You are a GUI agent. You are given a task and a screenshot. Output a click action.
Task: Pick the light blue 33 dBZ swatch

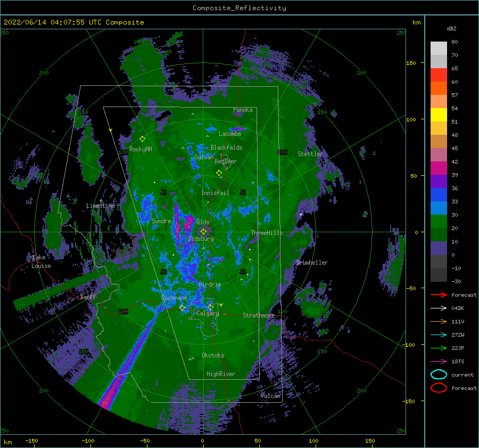coord(439,208)
